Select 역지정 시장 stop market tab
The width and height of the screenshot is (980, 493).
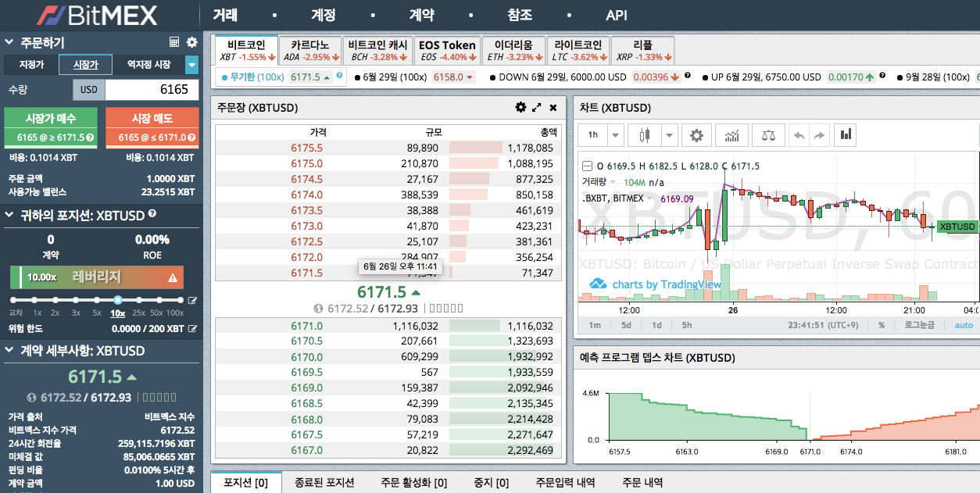pyautogui.click(x=148, y=65)
